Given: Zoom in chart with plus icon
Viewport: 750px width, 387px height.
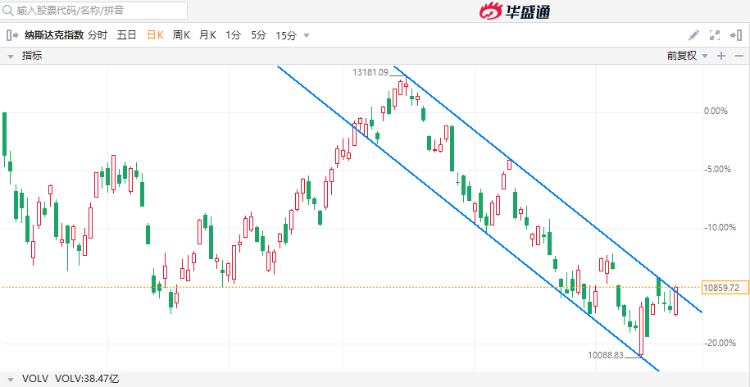Looking at the screenshot, I should tap(721, 56).
